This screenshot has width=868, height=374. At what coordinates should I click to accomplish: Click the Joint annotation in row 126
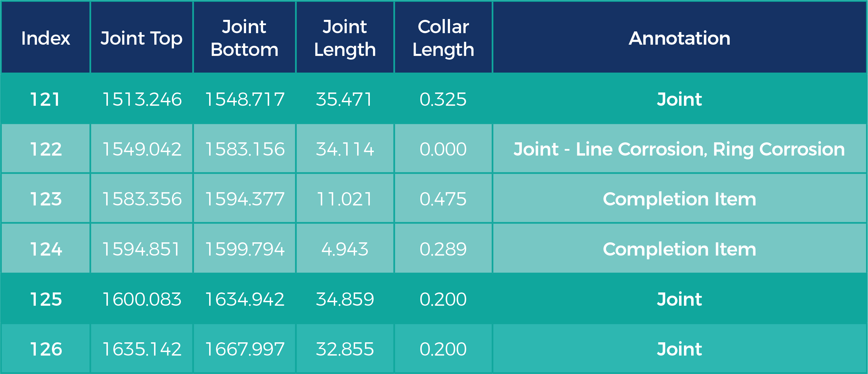679,349
